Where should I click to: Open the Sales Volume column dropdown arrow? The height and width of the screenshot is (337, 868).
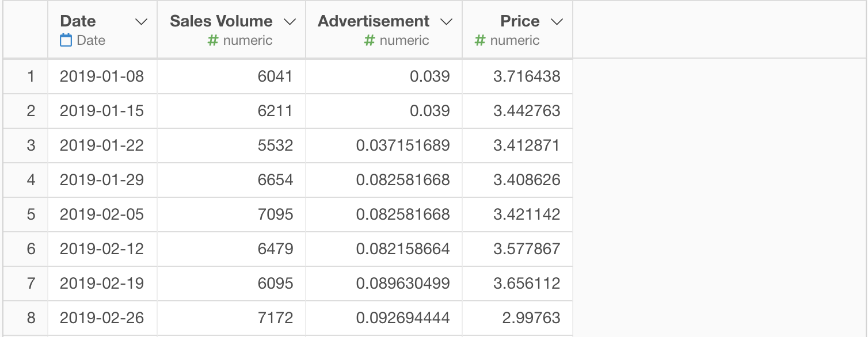pos(290,22)
